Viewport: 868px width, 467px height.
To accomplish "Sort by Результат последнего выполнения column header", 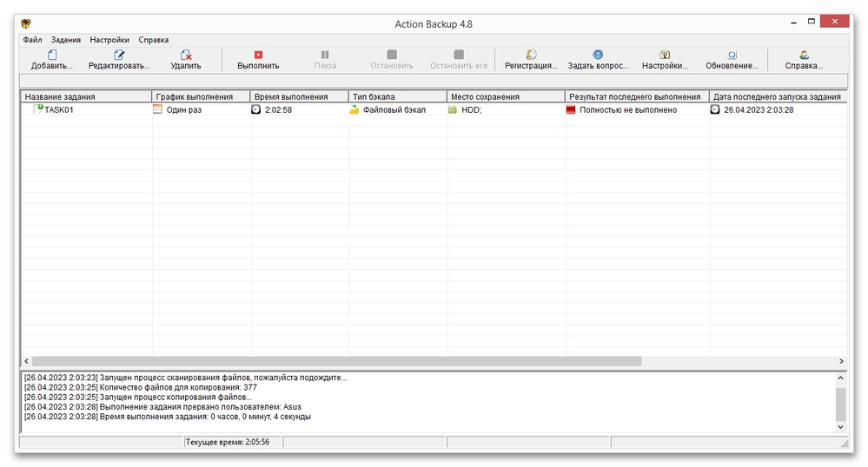I will click(x=637, y=97).
